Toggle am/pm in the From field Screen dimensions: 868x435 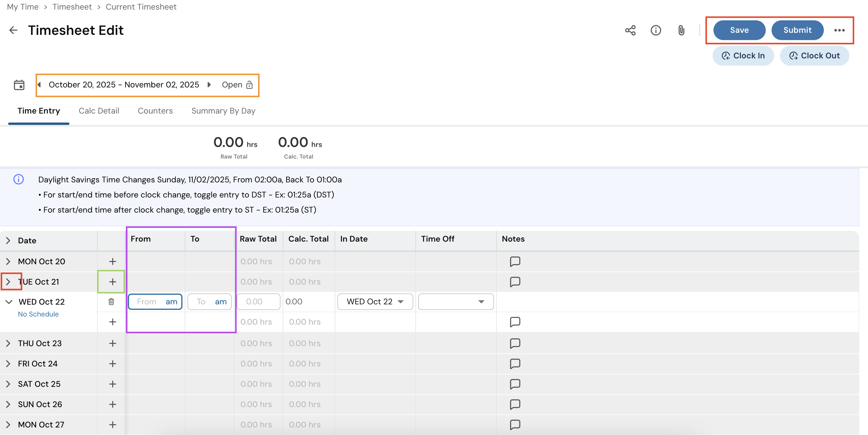[171, 302]
